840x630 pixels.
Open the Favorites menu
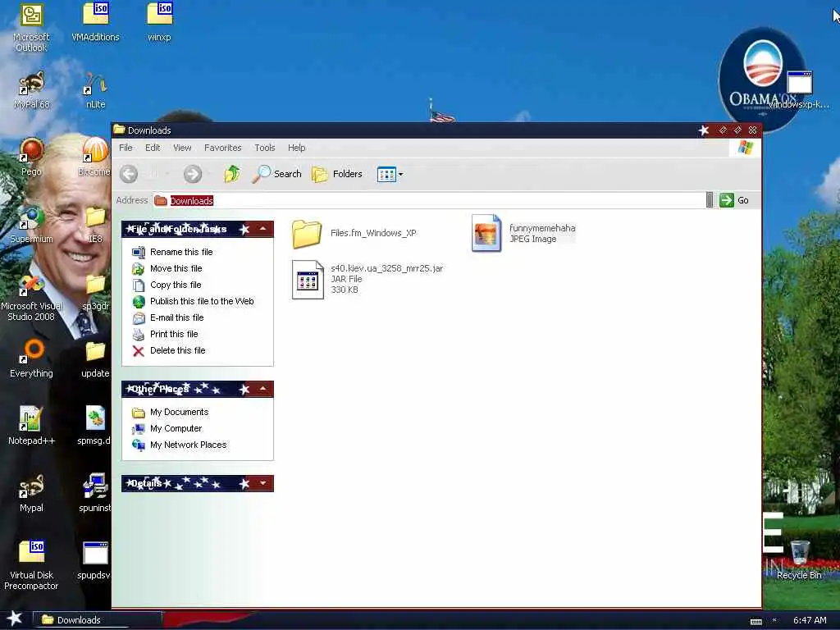223,148
